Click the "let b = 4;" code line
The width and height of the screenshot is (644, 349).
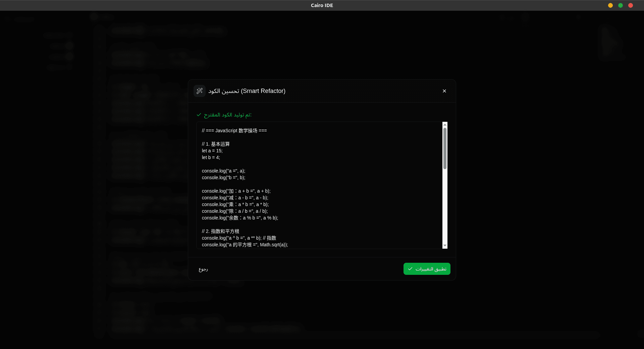pyautogui.click(x=211, y=157)
